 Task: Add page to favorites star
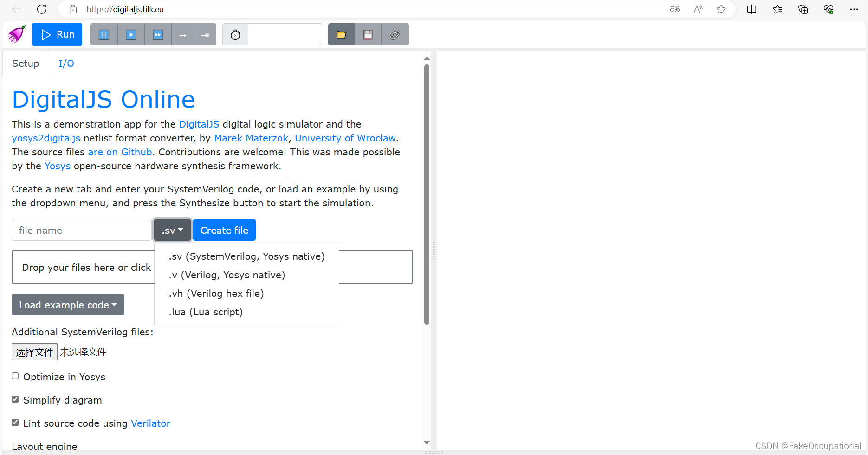coord(721,9)
